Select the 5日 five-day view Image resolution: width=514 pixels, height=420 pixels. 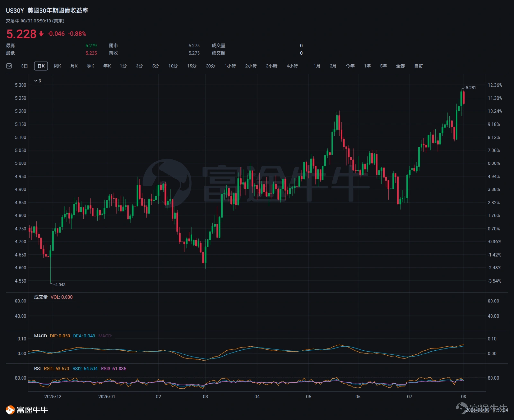[24, 66]
